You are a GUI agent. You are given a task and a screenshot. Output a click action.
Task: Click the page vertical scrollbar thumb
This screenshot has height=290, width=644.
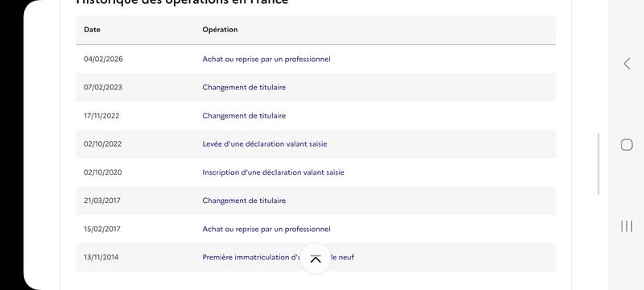(x=598, y=164)
